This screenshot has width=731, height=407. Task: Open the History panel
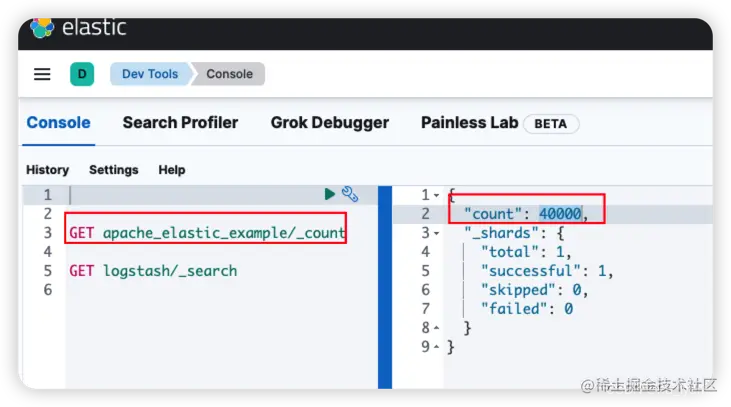pos(48,170)
